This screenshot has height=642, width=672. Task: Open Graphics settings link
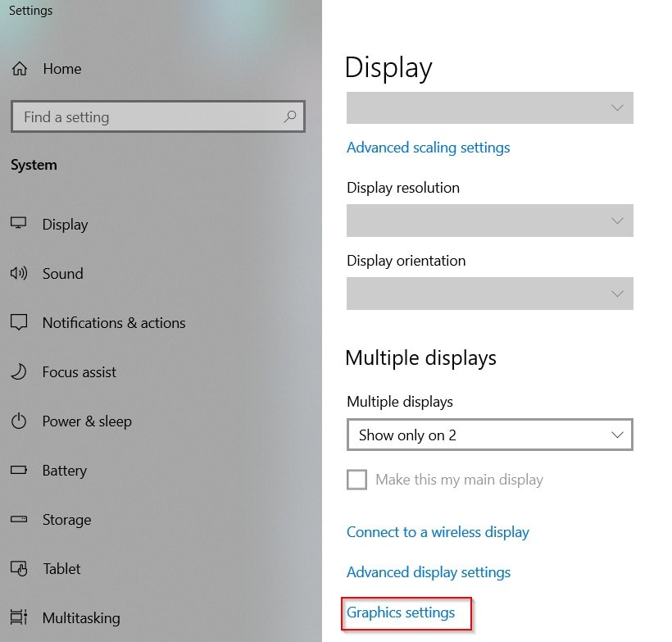401,612
